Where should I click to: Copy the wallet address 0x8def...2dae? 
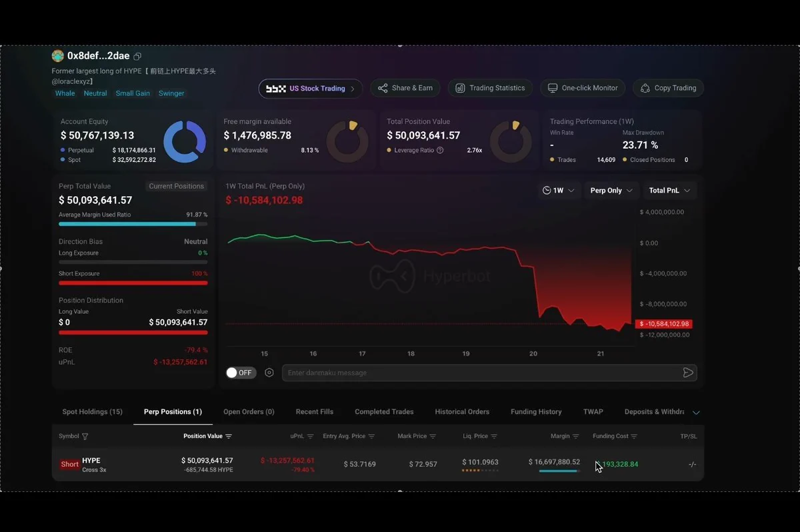137,56
